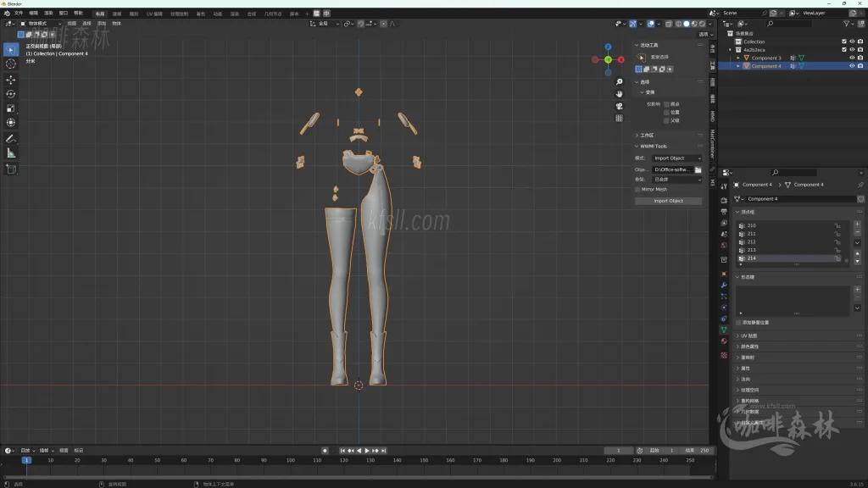Select the Scale tool in the toolbar
868x488 pixels.
[x=10, y=108]
